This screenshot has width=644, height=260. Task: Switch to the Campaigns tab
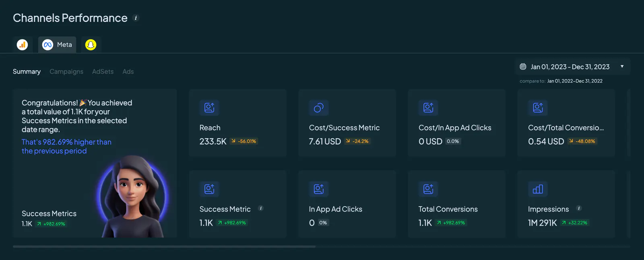point(66,71)
